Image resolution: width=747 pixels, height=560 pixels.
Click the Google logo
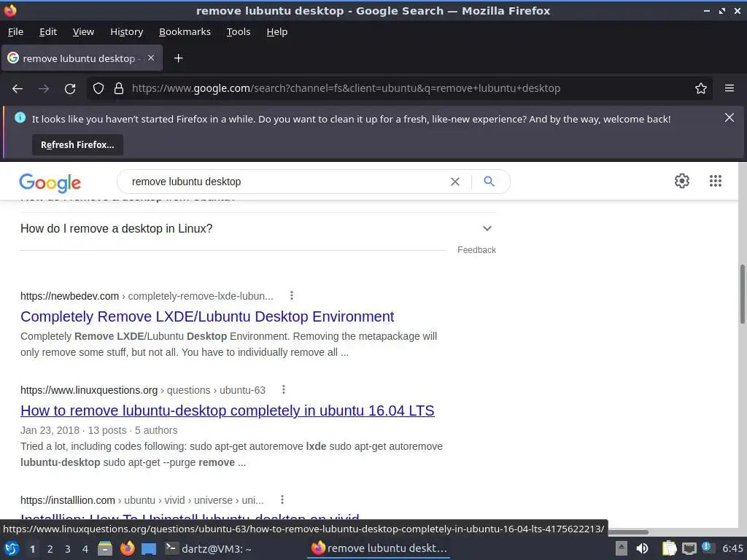50,183
